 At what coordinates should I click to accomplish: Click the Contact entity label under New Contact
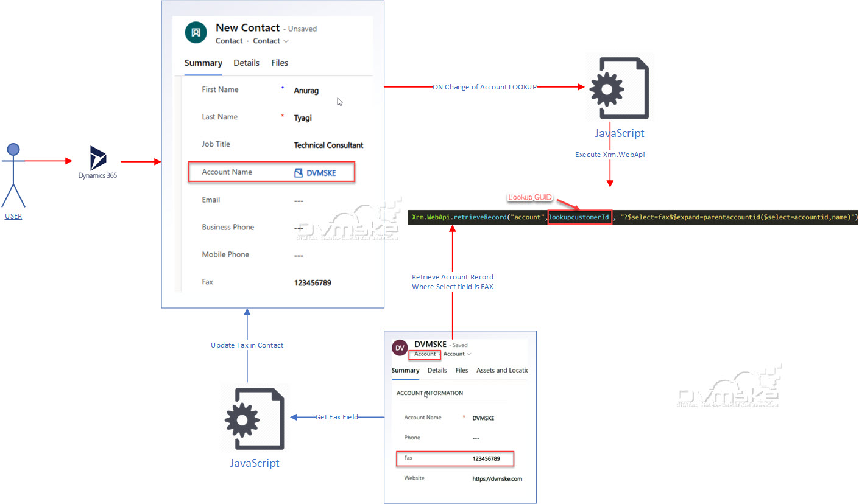click(x=229, y=41)
